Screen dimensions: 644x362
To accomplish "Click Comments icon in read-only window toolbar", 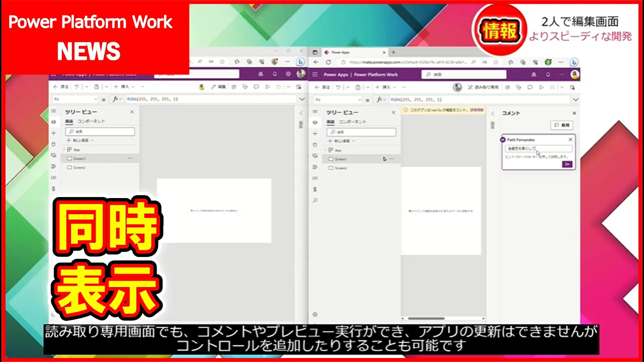I will pos(530,87).
